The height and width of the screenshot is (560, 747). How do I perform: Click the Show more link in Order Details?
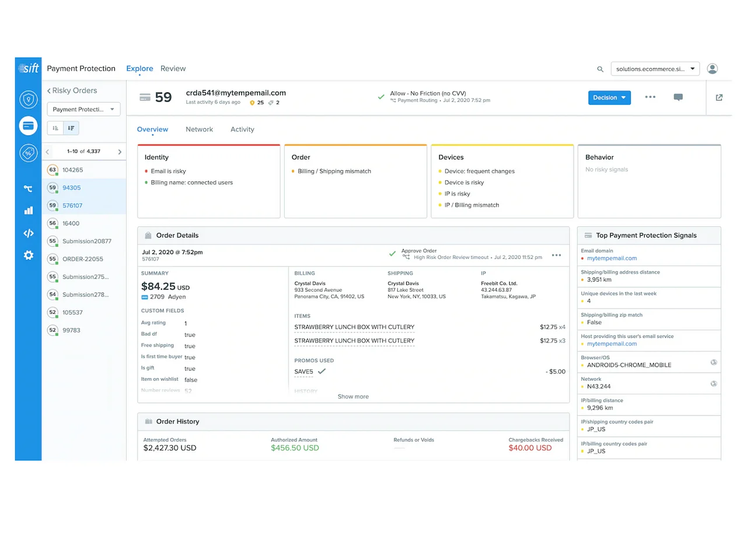pyautogui.click(x=353, y=396)
